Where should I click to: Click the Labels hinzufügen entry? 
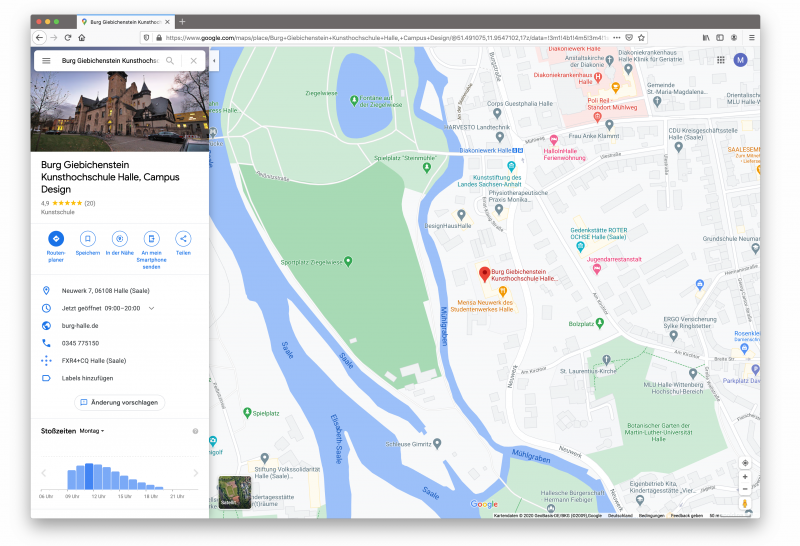tap(87, 378)
